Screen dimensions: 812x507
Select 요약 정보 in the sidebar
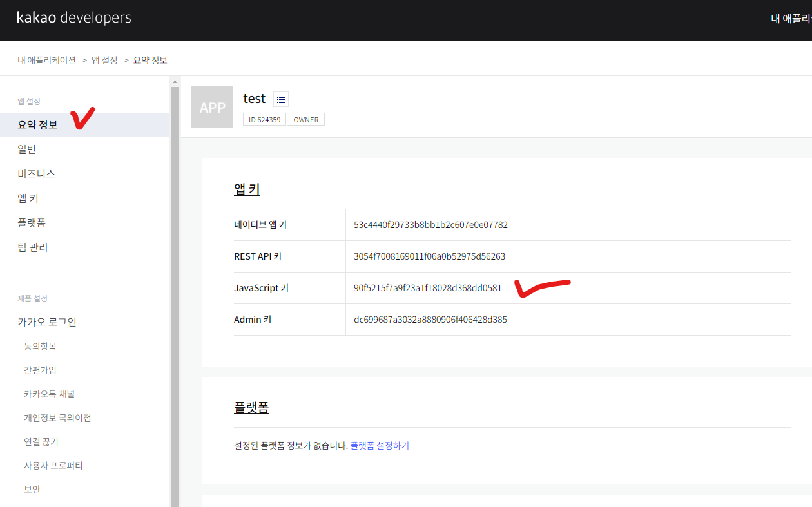click(84, 125)
